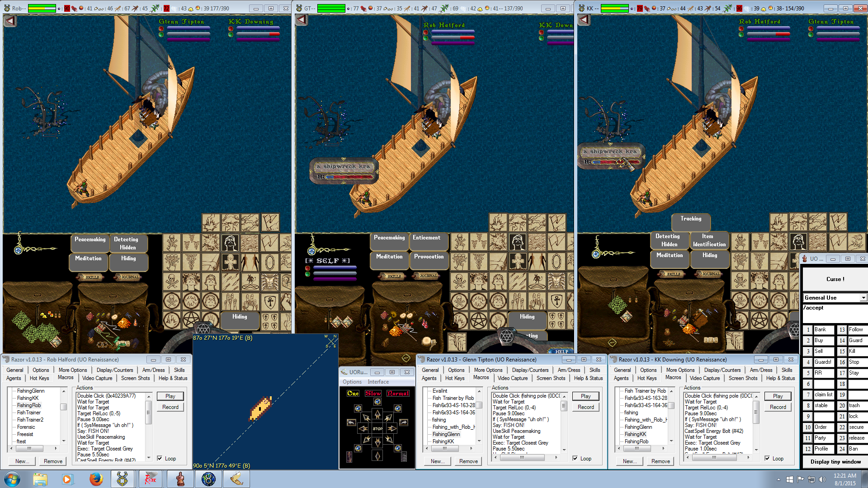This screenshot has width=868, height=488.
Task: Toggle the Slow speed option in UORudder
Action: [x=373, y=394]
